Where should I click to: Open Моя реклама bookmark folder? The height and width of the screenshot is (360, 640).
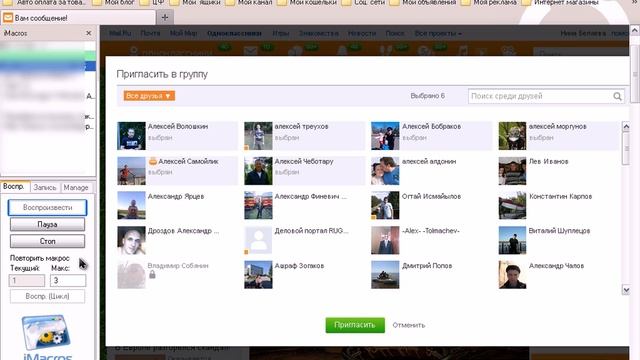tap(489, 2)
